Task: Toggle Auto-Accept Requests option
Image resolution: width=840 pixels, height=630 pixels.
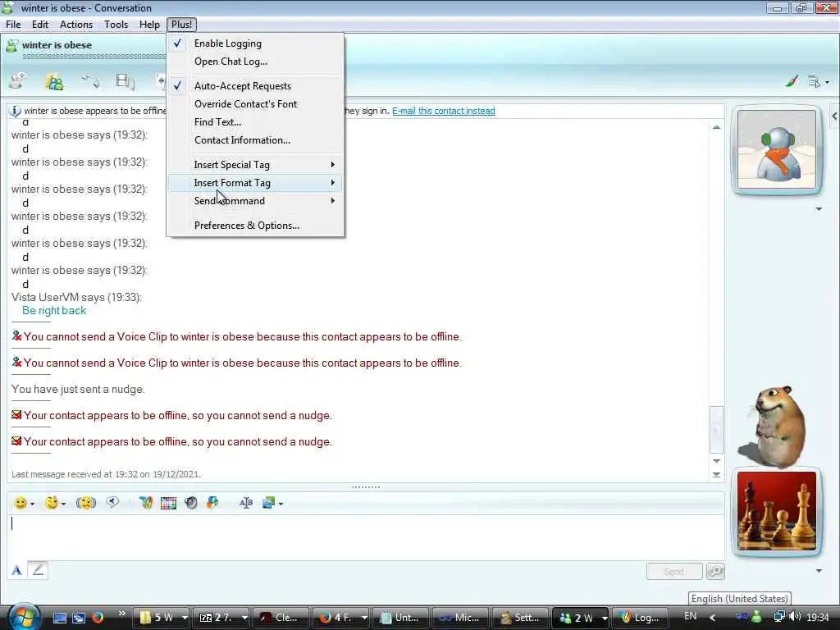Action: [x=255, y=85]
